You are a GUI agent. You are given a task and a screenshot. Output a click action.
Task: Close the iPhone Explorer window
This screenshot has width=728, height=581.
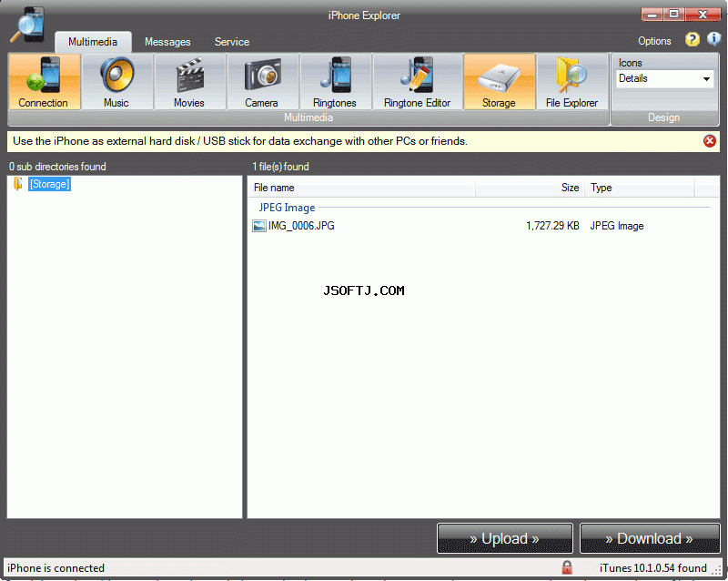[703, 15]
